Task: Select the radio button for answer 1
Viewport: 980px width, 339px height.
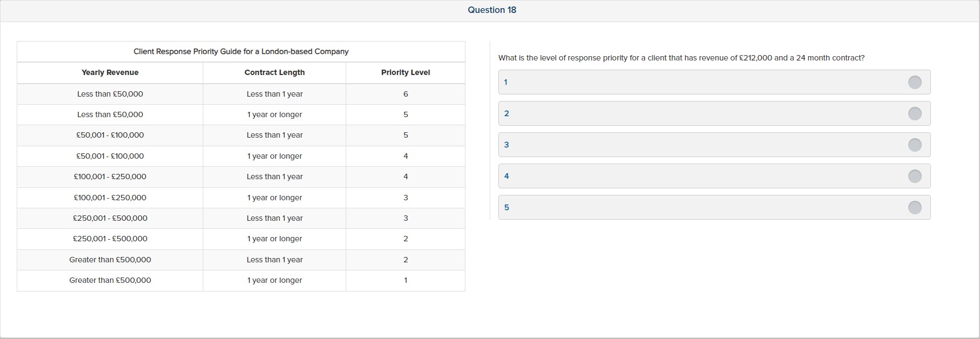Action: pyautogui.click(x=915, y=82)
